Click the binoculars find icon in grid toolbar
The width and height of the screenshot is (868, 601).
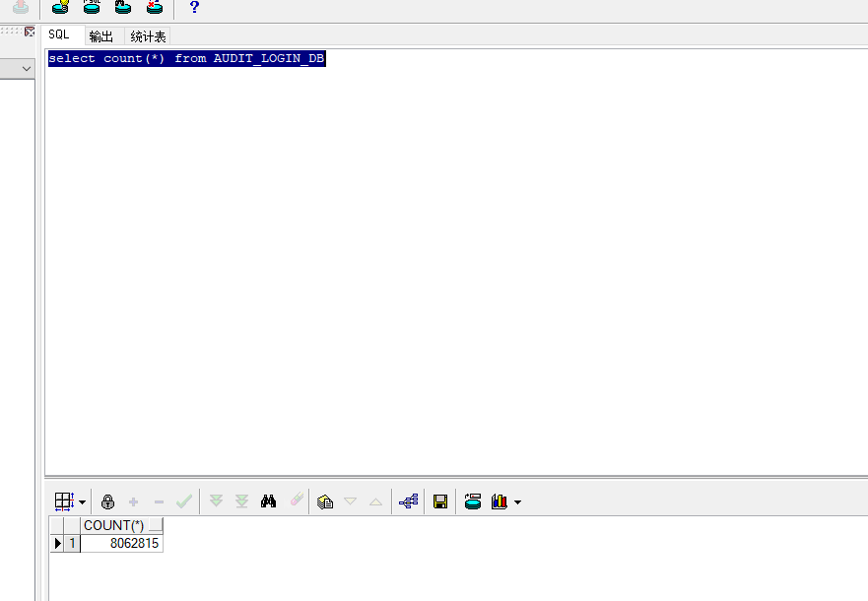[268, 501]
